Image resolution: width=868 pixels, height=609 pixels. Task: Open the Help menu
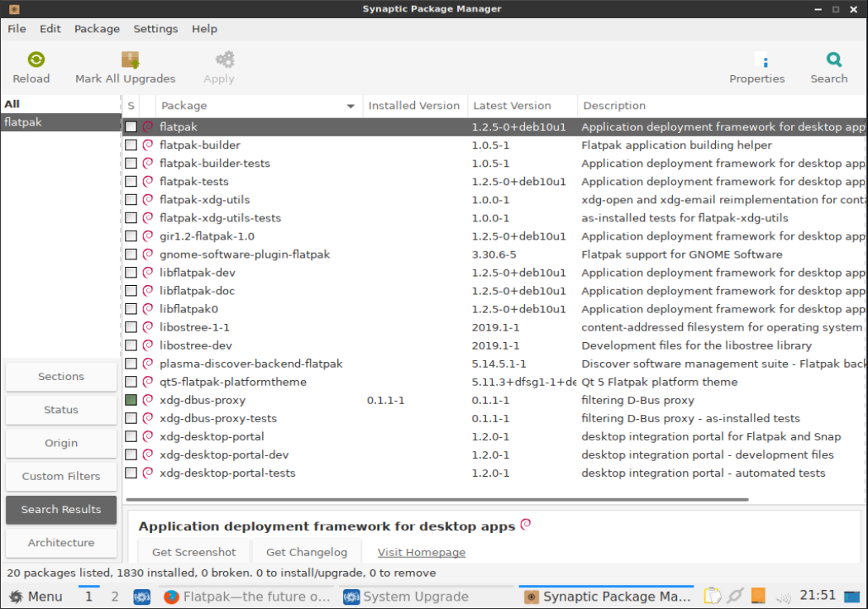[204, 29]
